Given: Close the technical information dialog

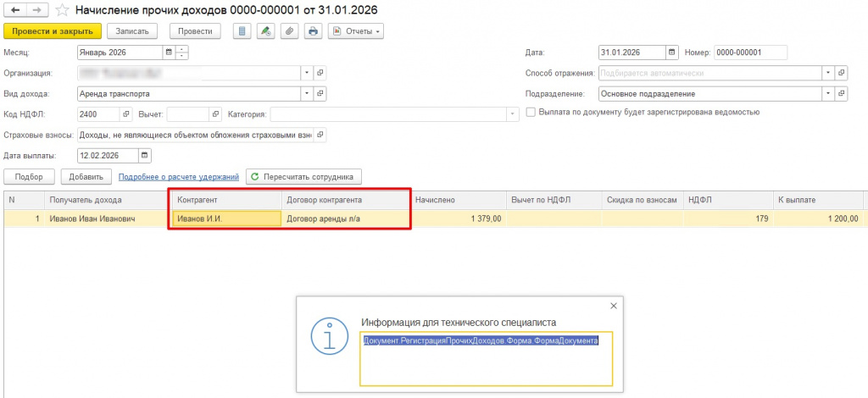Looking at the screenshot, I should click(x=613, y=306).
